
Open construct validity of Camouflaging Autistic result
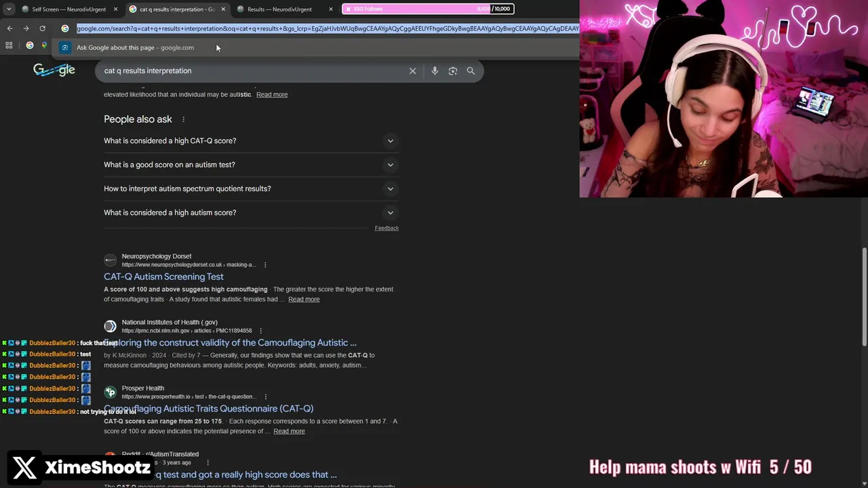point(230,342)
